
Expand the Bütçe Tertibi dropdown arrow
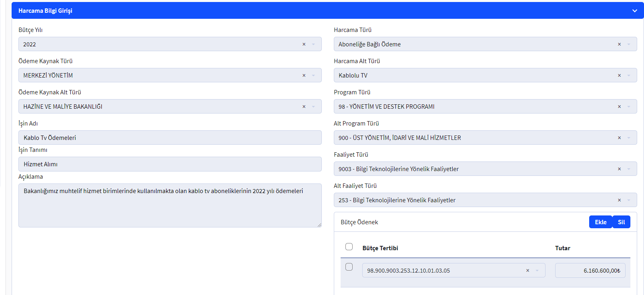537,271
